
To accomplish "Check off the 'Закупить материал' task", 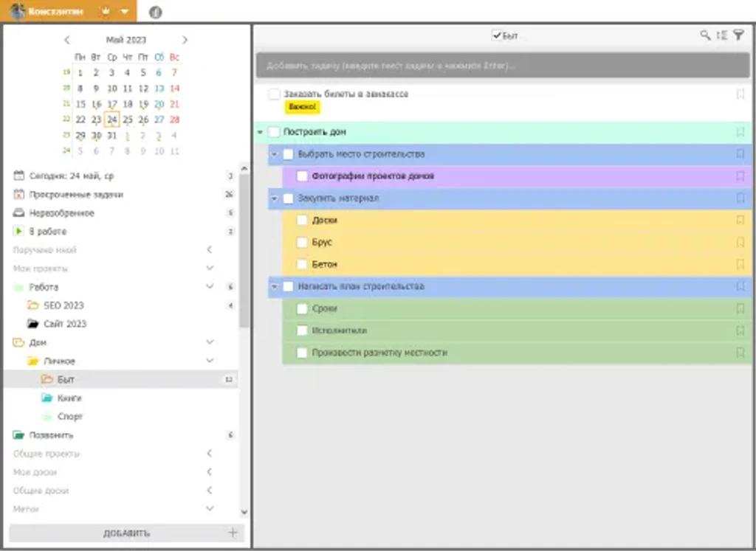I will pos(288,198).
